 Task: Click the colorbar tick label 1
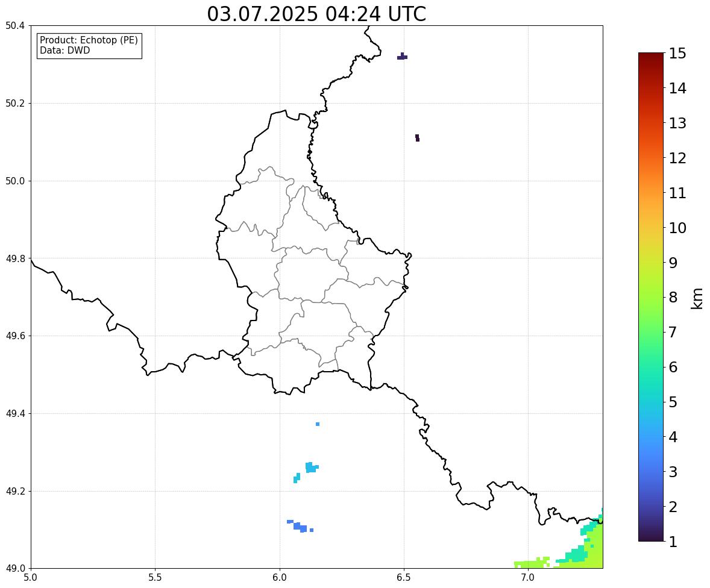pos(673,542)
